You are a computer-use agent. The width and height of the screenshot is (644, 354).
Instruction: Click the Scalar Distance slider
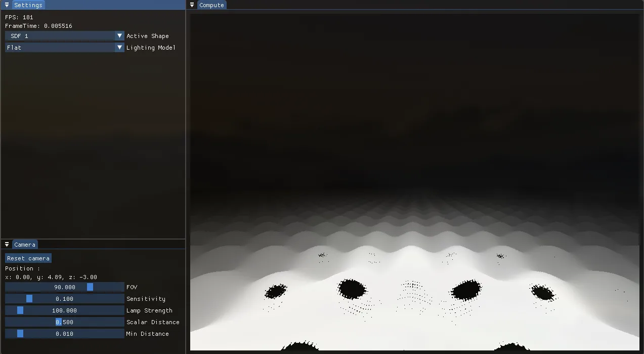(x=65, y=322)
